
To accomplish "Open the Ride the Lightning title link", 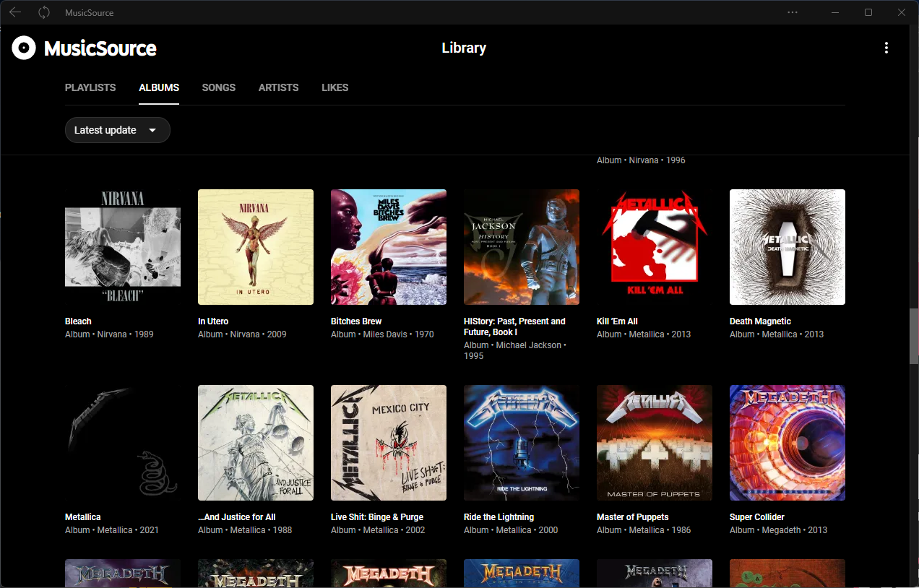I will [499, 516].
